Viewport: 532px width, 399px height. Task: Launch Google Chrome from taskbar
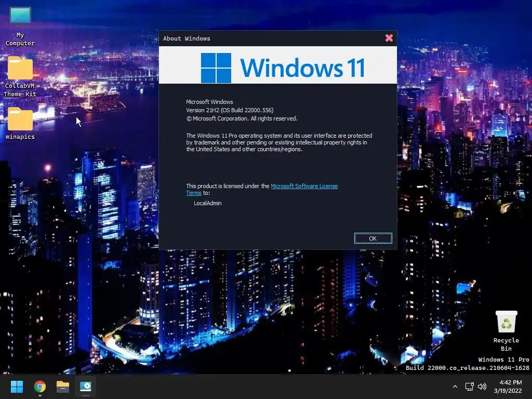coord(39,387)
